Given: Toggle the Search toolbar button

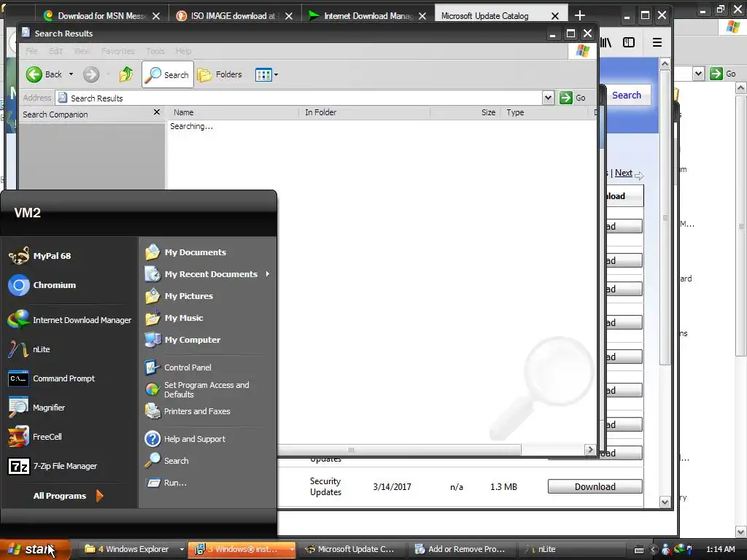Looking at the screenshot, I should point(168,75).
